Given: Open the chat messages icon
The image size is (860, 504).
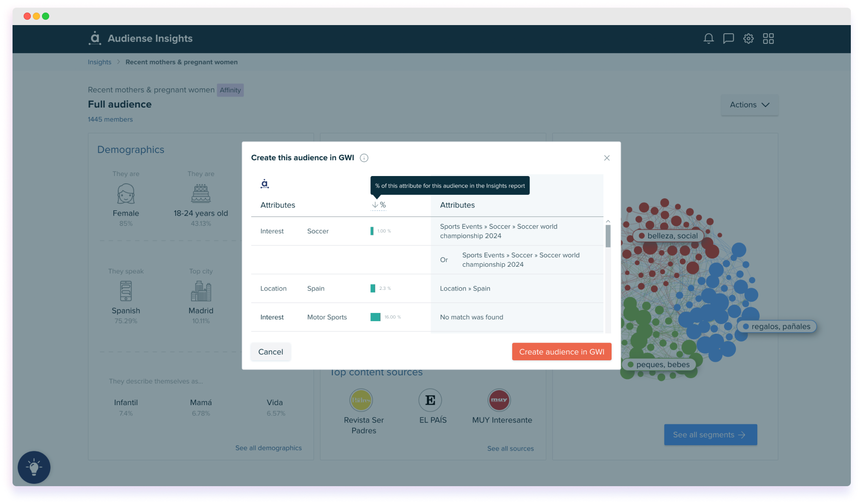Looking at the screenshot, I should [728, 39].
